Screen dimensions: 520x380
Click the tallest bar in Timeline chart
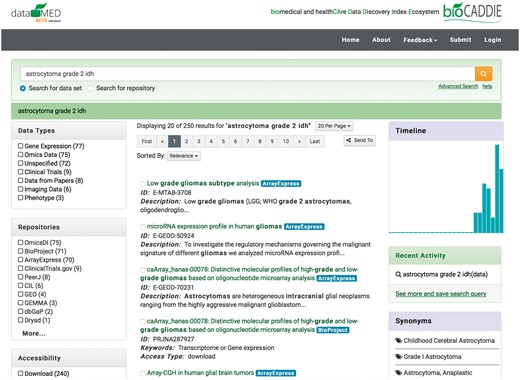[497, 188]
